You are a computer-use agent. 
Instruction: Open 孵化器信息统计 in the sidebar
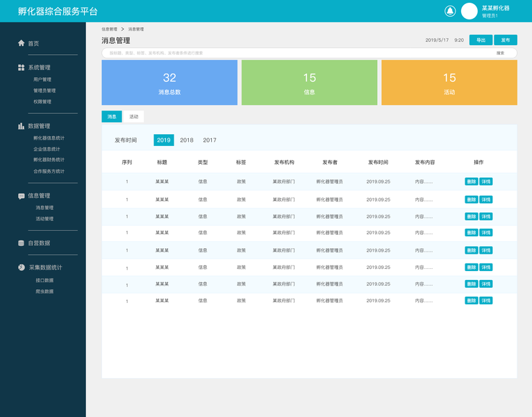(49, 138)
